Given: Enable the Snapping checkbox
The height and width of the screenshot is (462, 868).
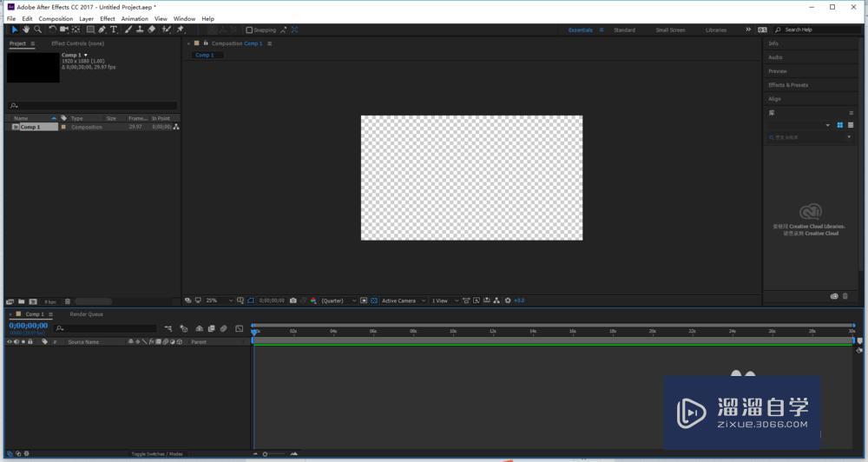Looking at the screenshot, I should point(249,30).
